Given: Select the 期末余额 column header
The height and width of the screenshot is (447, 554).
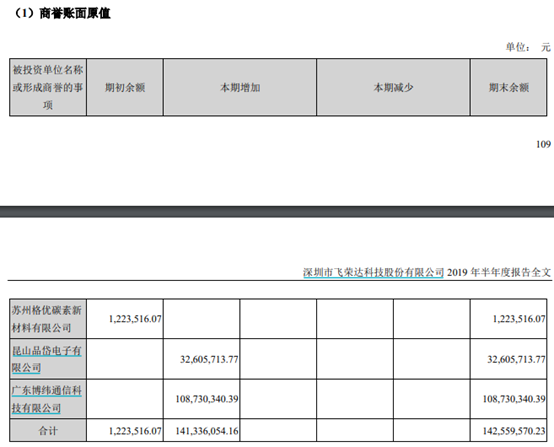Looking at the screenshot, I should tap(508, 87).
